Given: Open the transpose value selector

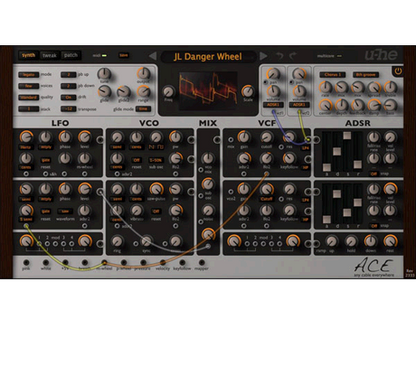Looking at the screenshot, I should click(69, 109).
